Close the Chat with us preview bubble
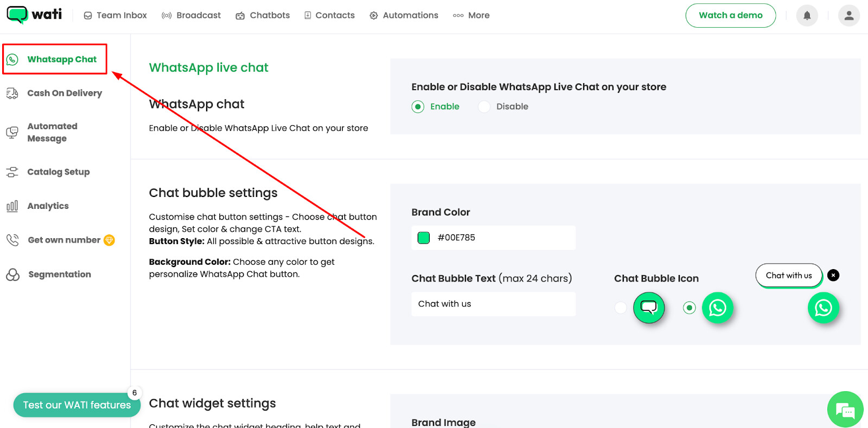 [833, 275]
